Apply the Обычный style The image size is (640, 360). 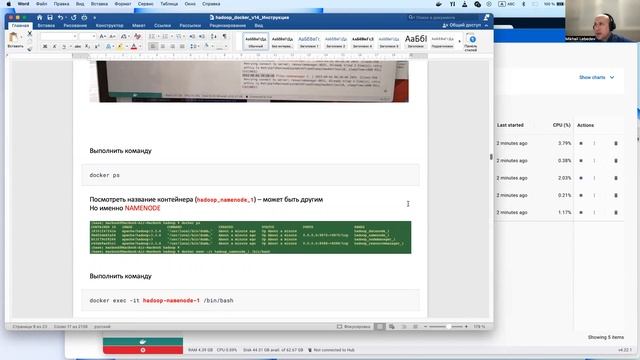point(256,41)
